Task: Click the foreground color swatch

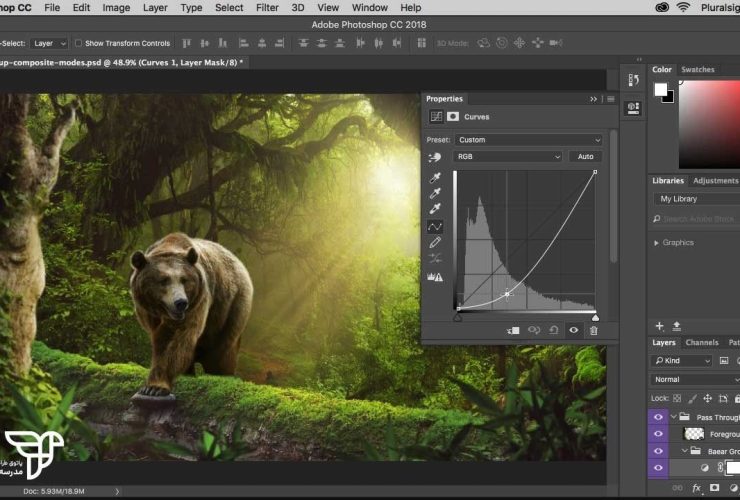Action: 660,89
